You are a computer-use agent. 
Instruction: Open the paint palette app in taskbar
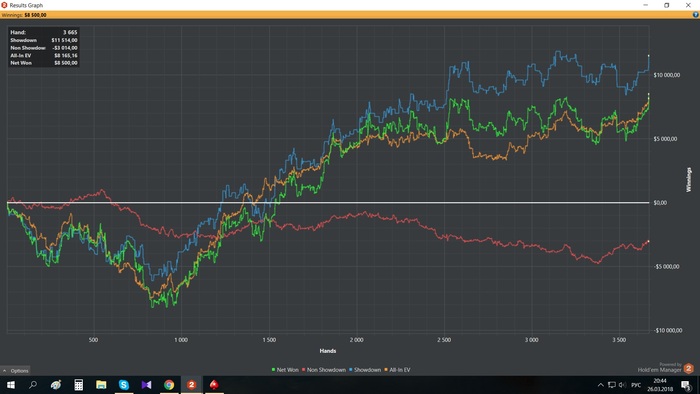pos(56,385)
